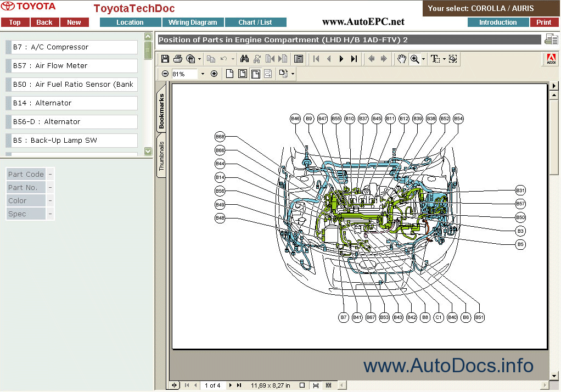The image size is (561, 392).
Task: Set Fit Page view
Action: pyautogui.click(x=243, y=74)
